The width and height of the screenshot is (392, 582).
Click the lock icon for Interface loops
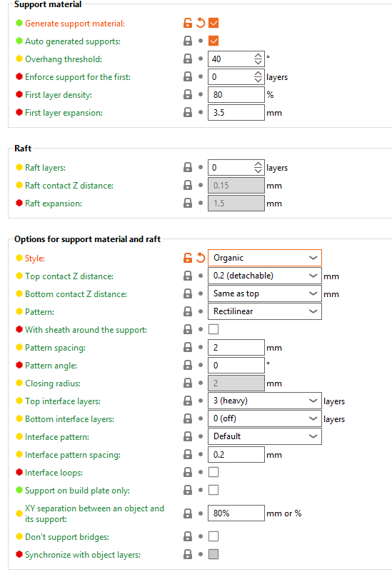[x=188, y=472]
